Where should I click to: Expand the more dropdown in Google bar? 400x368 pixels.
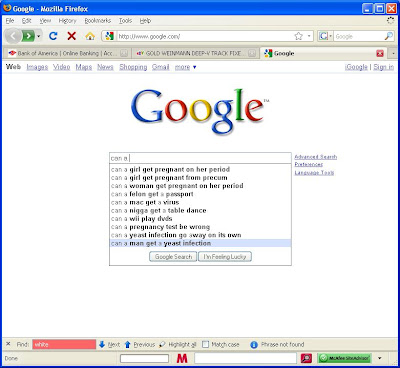click(x=186, y=67)
